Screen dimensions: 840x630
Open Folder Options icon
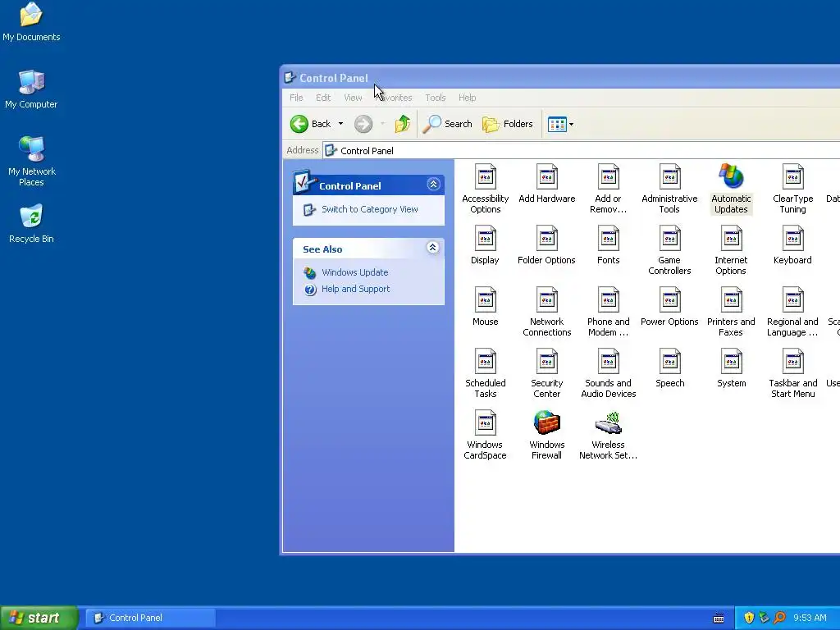pos(546,244)
